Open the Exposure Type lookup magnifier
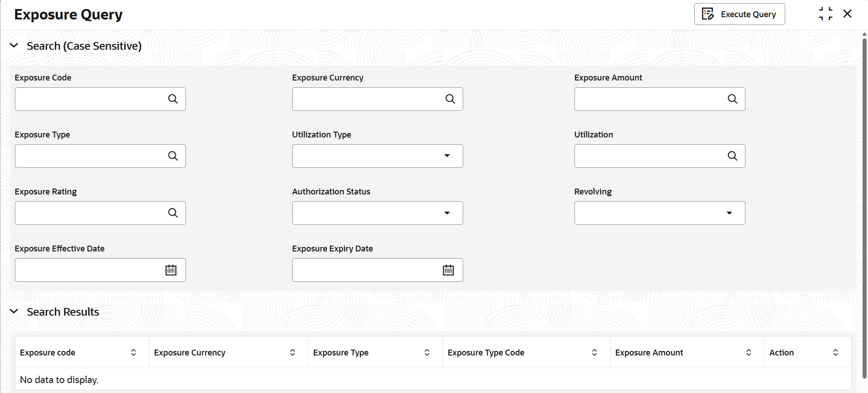The width and height of the screenshot is (868, 393). click(173, 156)
